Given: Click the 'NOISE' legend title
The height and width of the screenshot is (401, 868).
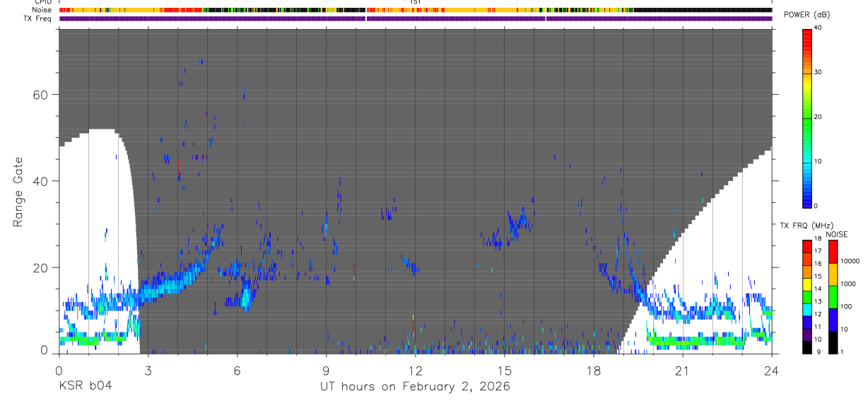Looking at the screenshot, I should pyautogui.click(x=836, y=234).
